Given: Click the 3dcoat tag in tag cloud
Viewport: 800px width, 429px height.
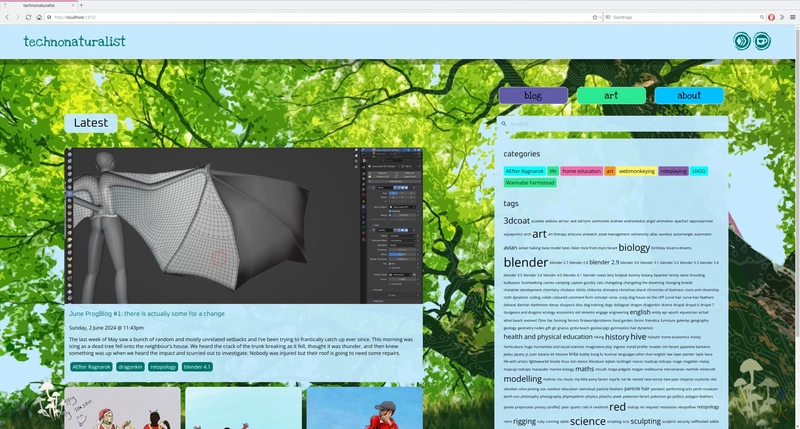Looking at the screenshot, I should (x=517, y=221).
